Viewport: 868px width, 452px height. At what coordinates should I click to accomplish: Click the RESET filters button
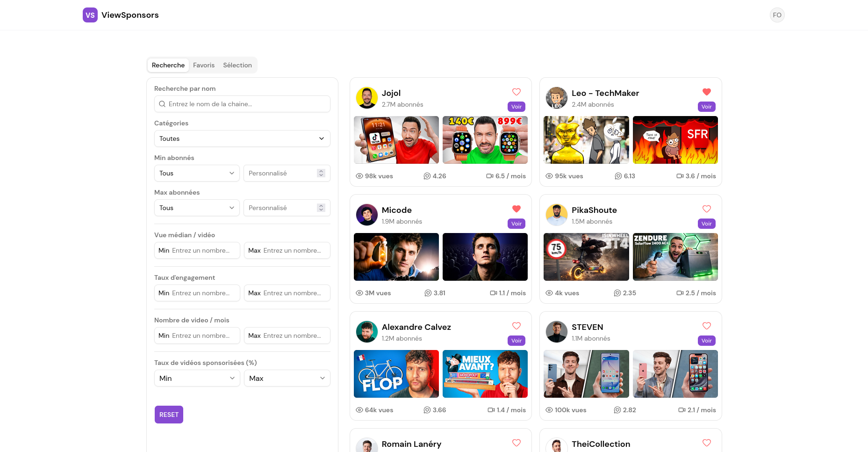pos(169,415)
